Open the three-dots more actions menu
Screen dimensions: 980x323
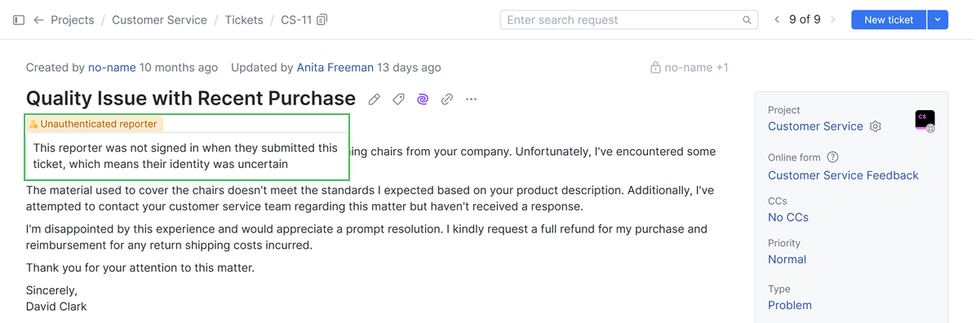[x=471, y=100]
